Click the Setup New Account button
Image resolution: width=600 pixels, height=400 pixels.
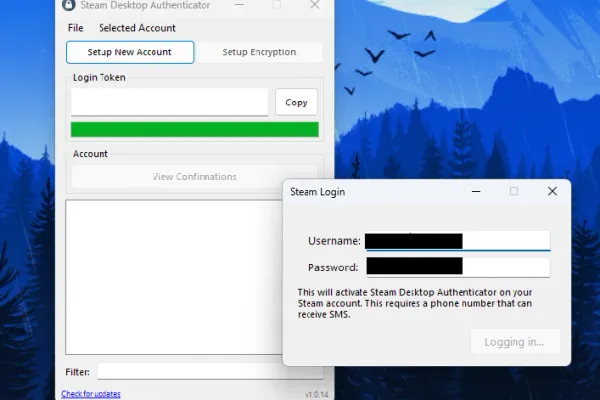130,52
